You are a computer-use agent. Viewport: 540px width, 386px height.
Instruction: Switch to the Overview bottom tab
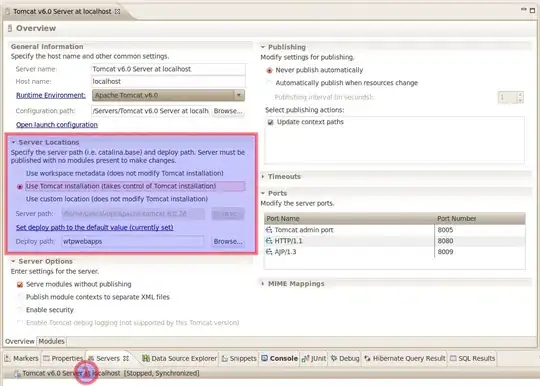pyautogui.click(x=20, y=341)
